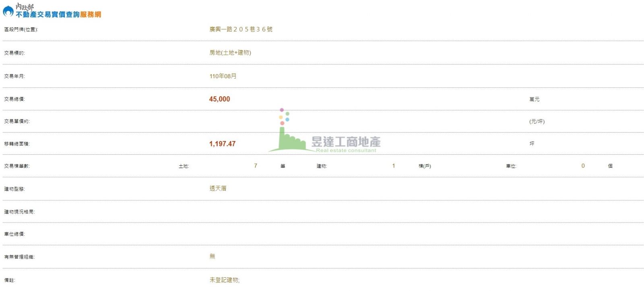
Task: Click the remark 未登記建物
Action: [x=224, y=280]
